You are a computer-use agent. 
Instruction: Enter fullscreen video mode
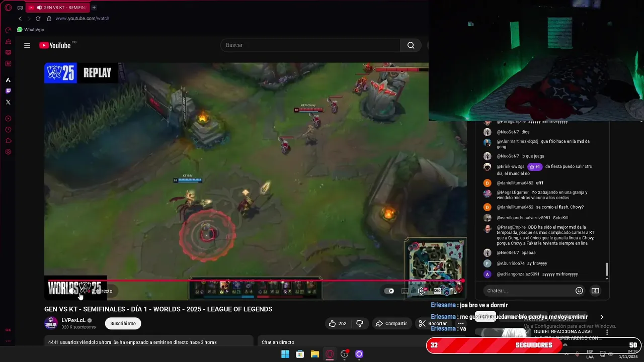pyautogui.click(x=453, y=291)
